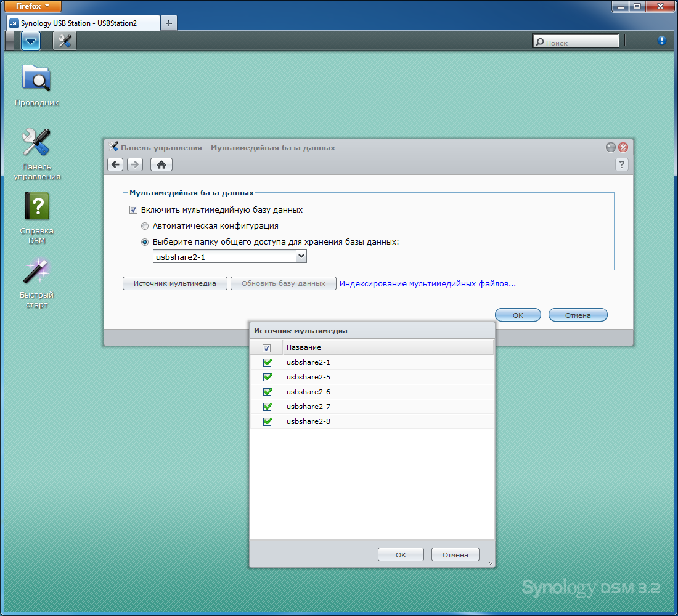Click the Control Panel taskbar tools icon
The width and height of the screenshot is (678, 616).
[65, 41]
